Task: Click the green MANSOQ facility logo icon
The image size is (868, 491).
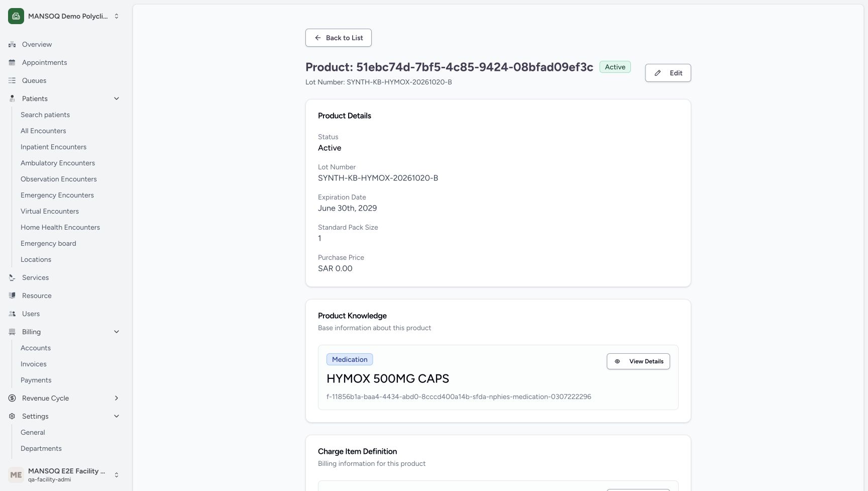Action: (16, 16)
